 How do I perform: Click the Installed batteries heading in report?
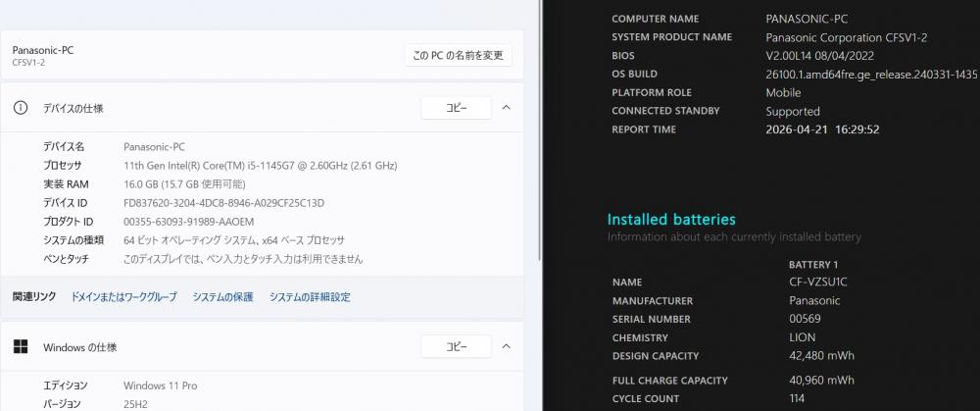[x=671, y=220]
